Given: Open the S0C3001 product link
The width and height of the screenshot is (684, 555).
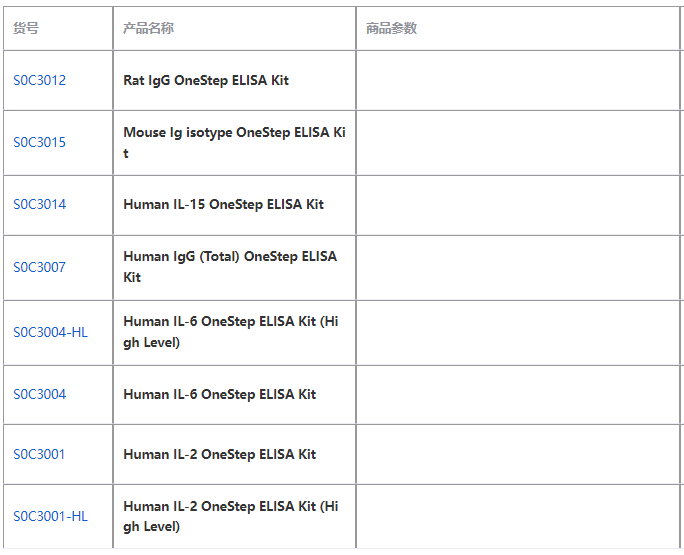Looking at the screenshot, I should pos(39,454).
